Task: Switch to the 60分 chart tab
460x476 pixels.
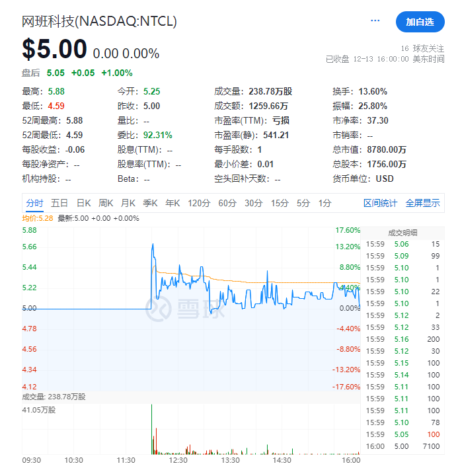Action: 227,203
